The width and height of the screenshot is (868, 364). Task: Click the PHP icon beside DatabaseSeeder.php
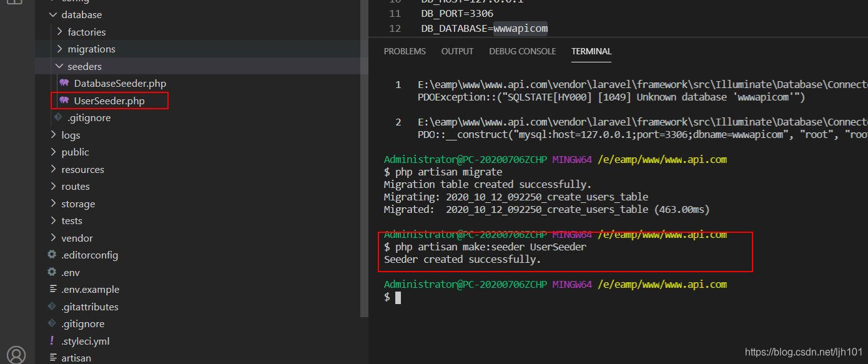64,83
